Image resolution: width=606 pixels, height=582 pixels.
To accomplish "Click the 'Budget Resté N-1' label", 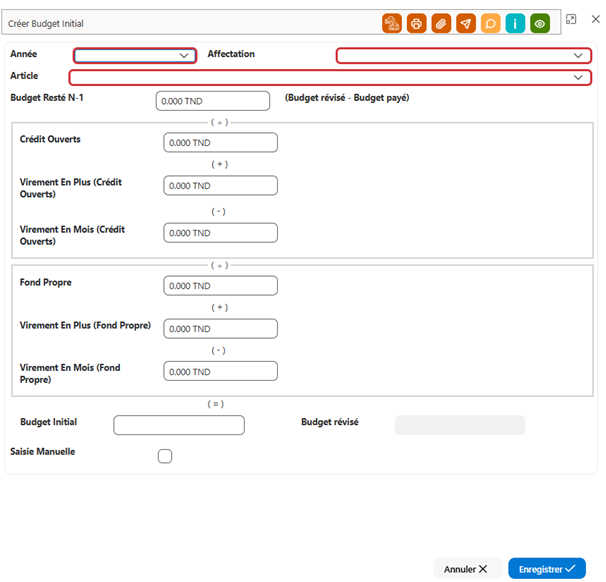I will pos(47,97).
